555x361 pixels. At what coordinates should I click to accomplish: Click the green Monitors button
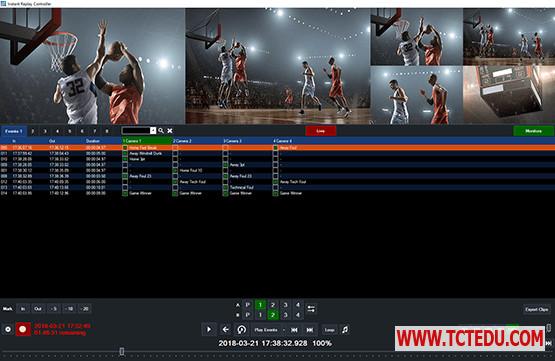pyautogui.click(x=533, y=131)
